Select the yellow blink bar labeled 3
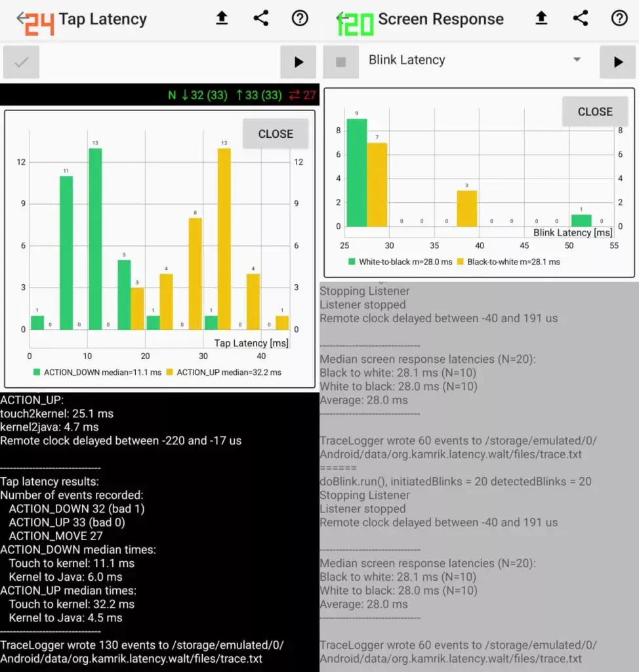639x672 pixels. point(466,209)
